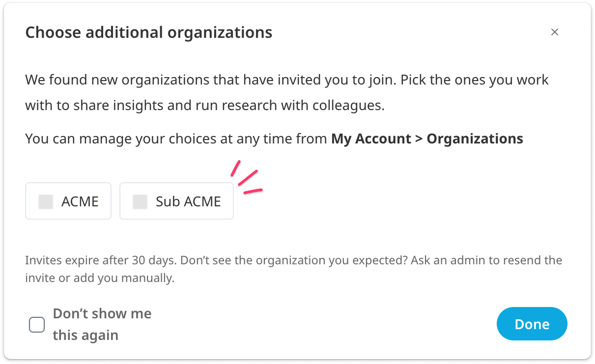Close the Choose additional organizations dialog
Image resolution: width=595 pixels, height=364 pixels.
click(555, 32)
